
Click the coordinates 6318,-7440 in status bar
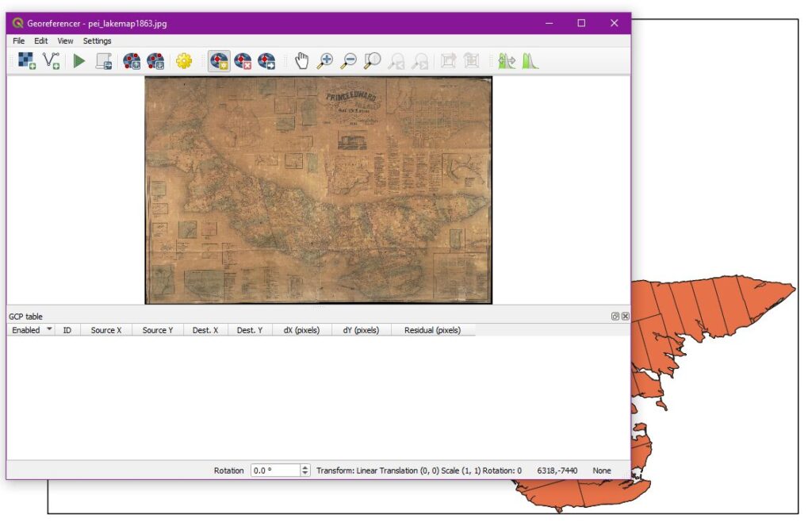(x=557, y=470)
